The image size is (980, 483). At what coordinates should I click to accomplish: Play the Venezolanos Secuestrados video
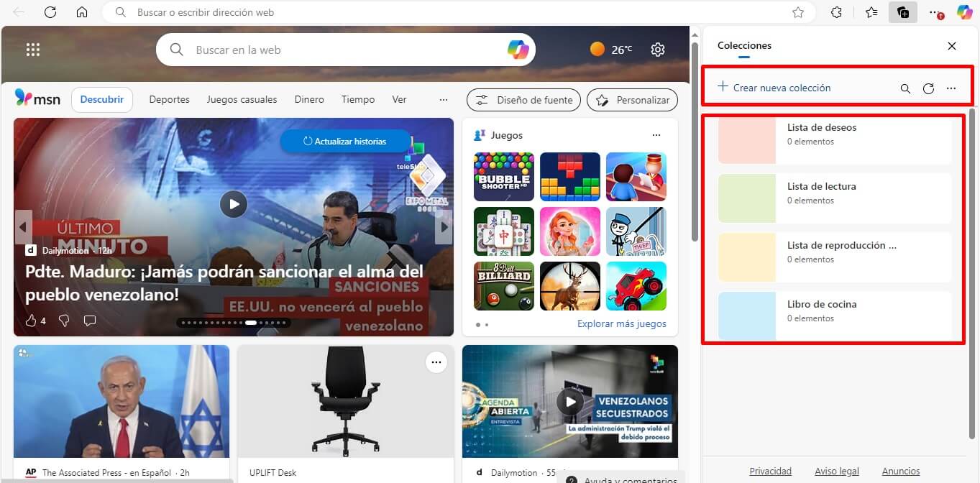point(570,402)
